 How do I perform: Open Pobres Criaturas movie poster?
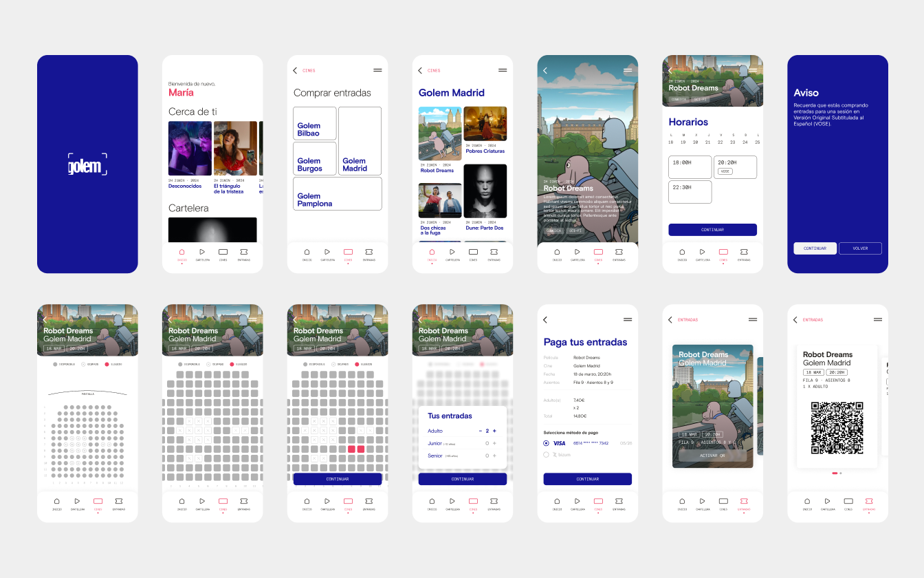pyautogui.click(x=485, y=124)
